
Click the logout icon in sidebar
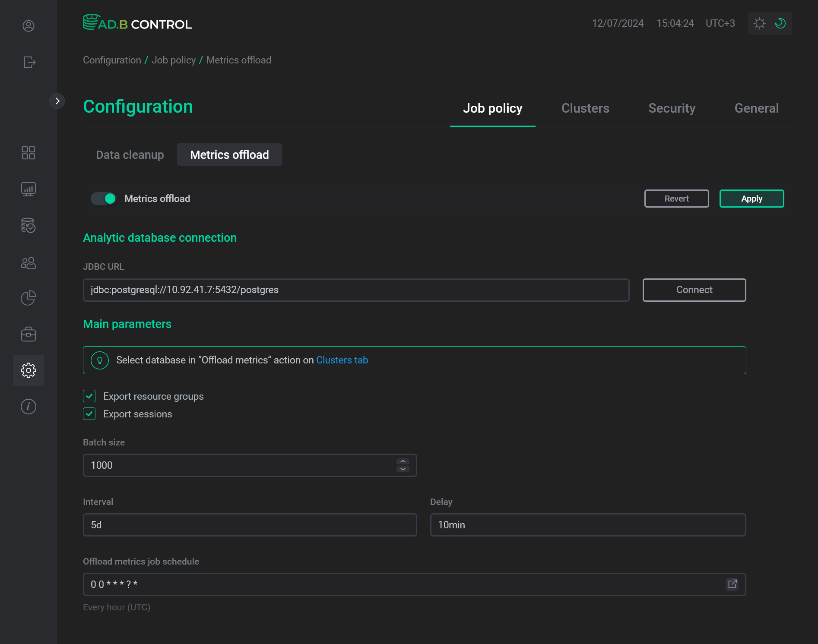click(29, 62)
